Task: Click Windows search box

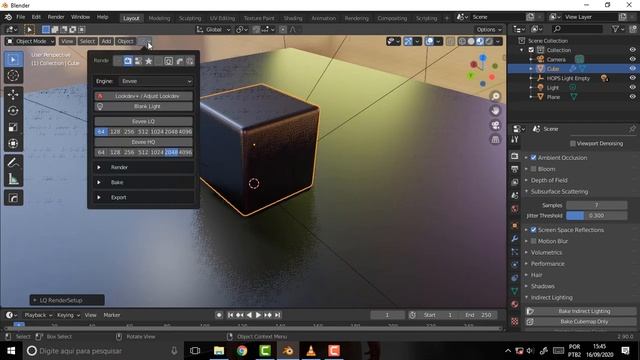Action: [x=102, y=351]
